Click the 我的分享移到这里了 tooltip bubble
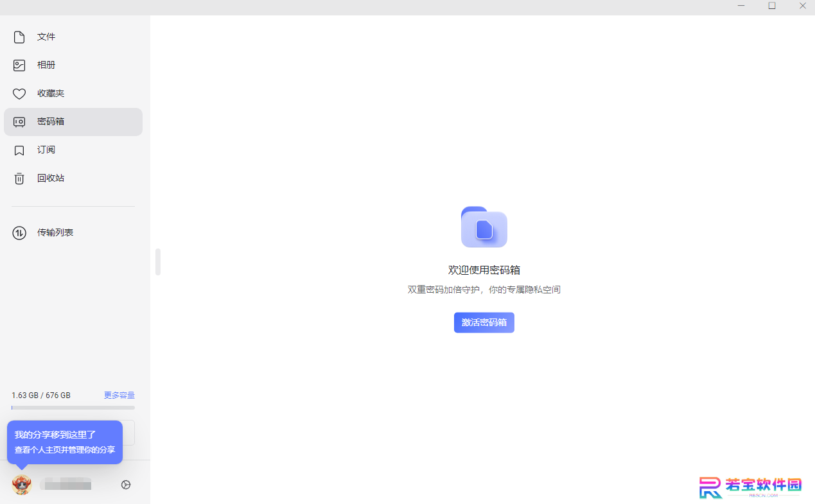 pyautogui.click(x=65, y=442)
